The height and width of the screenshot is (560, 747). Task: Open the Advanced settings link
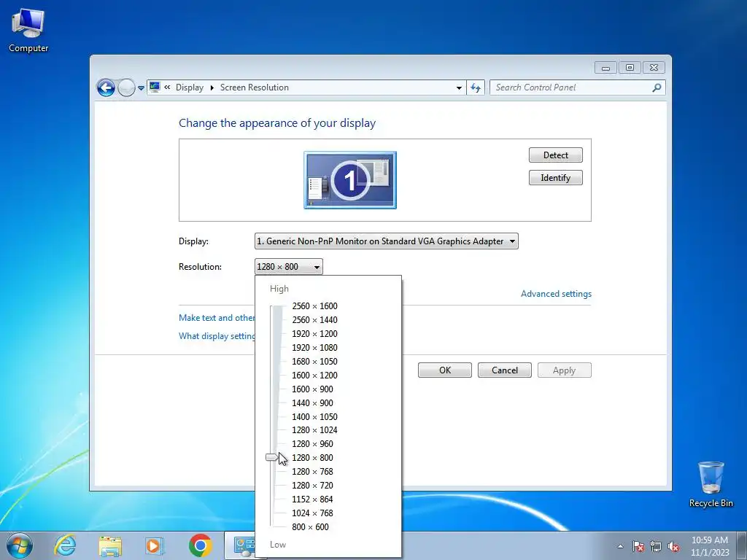click(556, 294)
